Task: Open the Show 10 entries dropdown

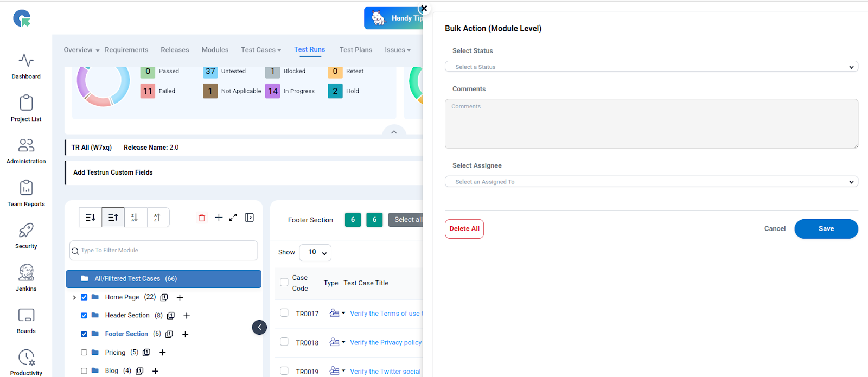Action: pos(315,252)
